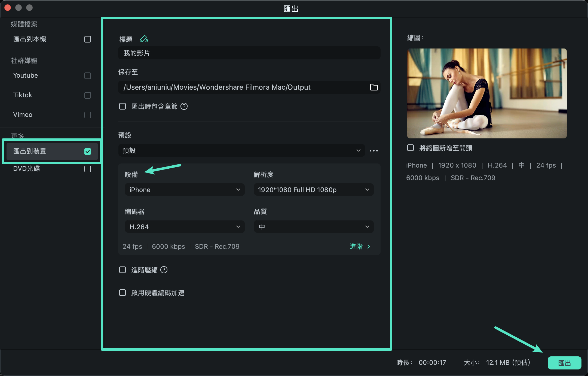This screenshot has width=588, height=376.
Task: Click help icon beside 進階壓縮
Action: [x=164, y=270]
